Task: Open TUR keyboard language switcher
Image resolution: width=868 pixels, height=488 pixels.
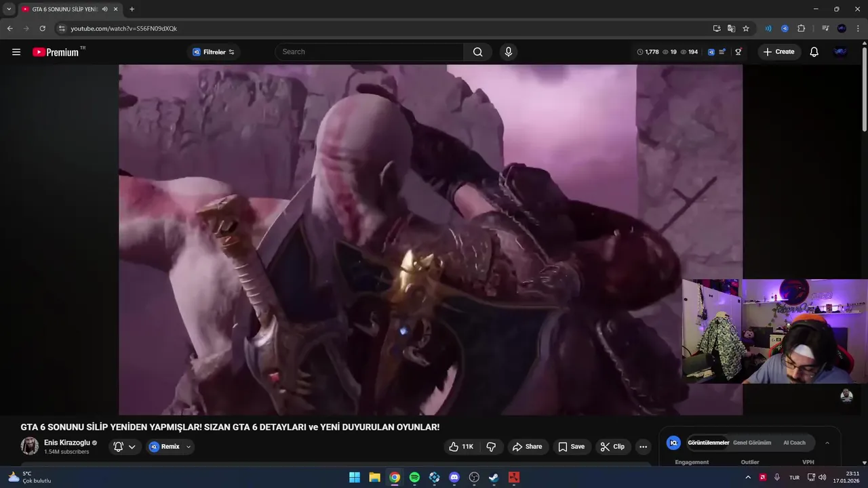Action: (x=794, y=477)
